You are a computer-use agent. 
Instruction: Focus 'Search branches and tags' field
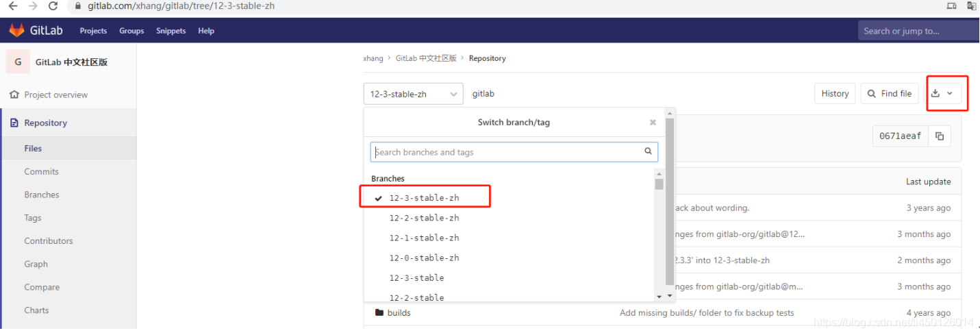(x=514, y=152)
